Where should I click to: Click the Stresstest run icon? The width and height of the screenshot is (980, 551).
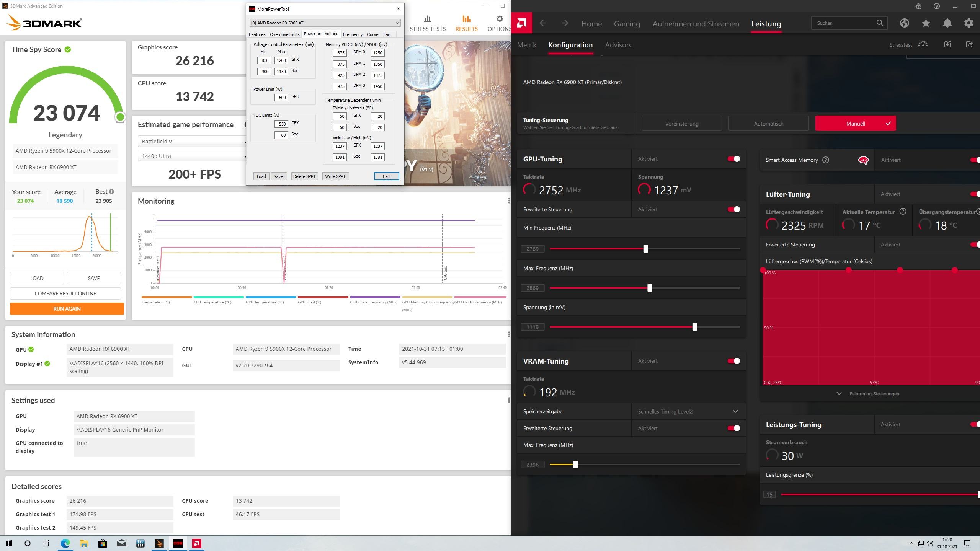923,44
